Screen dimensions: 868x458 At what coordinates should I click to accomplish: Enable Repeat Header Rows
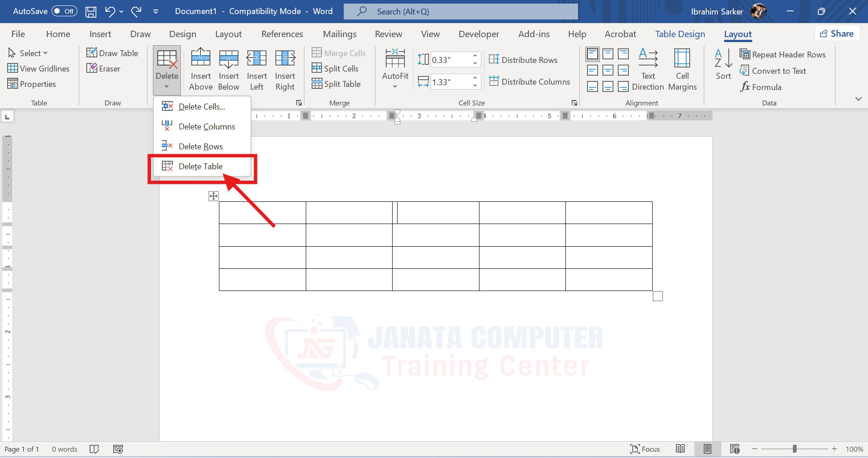point(783,54)
